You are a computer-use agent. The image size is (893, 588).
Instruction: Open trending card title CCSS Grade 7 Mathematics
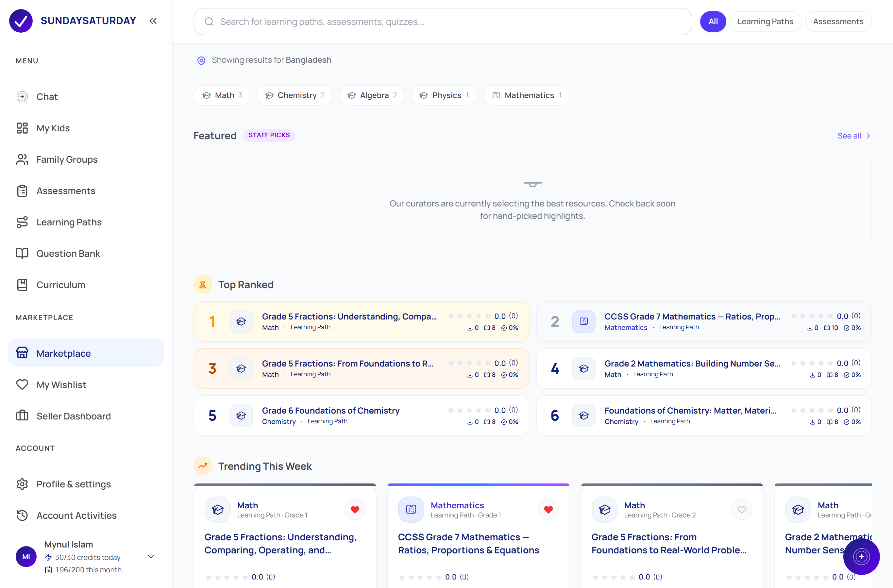point(469,544)
